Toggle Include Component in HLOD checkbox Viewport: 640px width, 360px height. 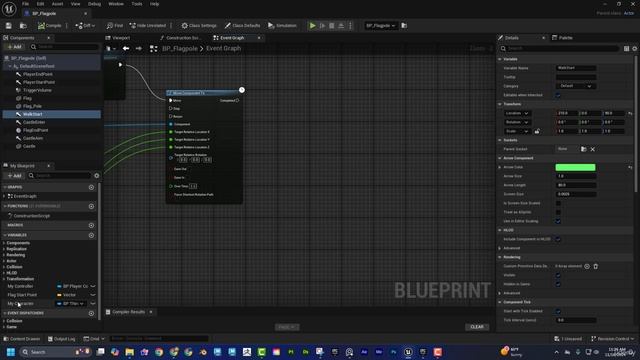(558, 239)
